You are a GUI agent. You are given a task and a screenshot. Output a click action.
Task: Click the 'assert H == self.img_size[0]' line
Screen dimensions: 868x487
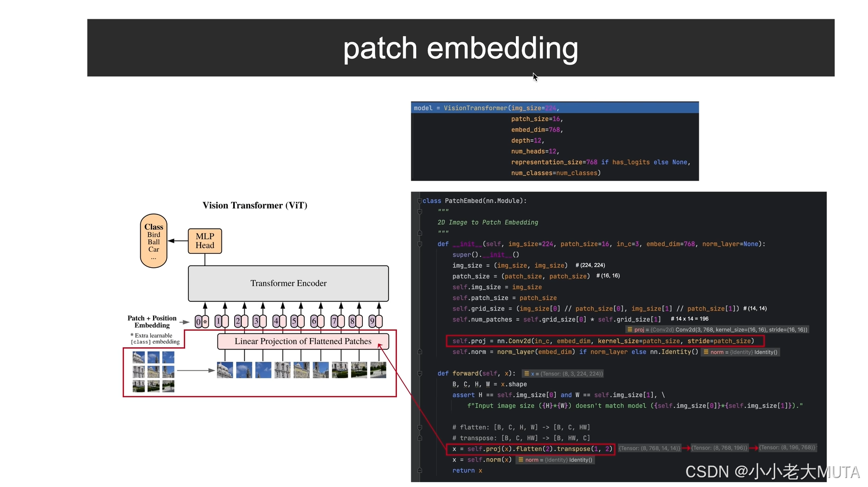click(559, 395)
